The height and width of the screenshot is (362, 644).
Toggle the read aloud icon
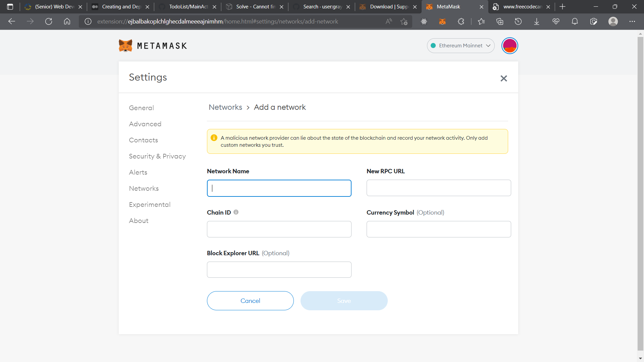coord(389,21)
